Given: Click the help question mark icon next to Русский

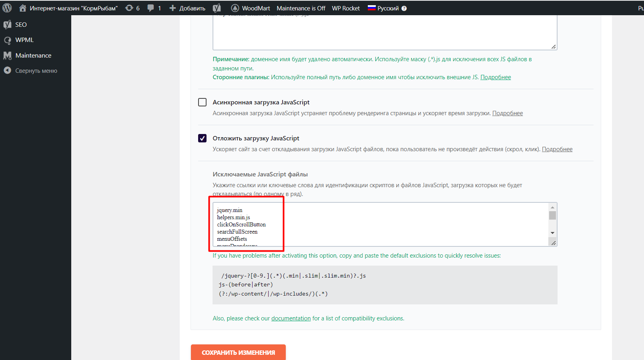Looking at the screenshot, I should [x=404, y=8].
